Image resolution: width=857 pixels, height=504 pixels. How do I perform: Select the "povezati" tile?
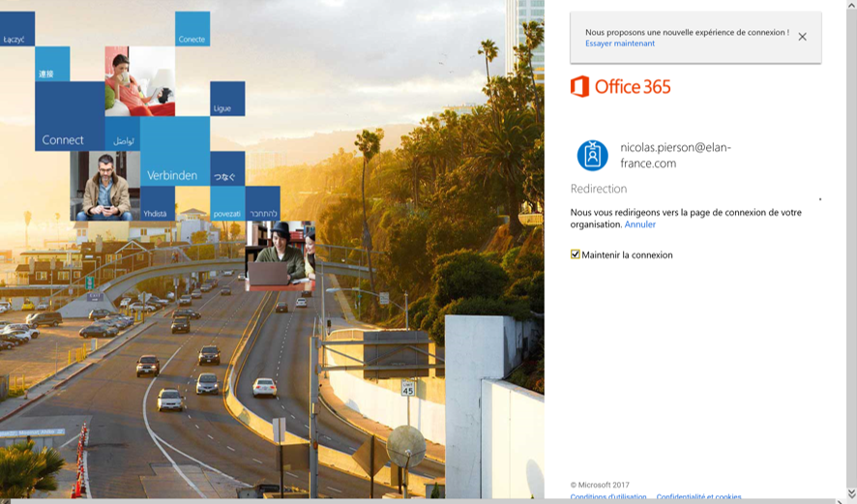227,204
